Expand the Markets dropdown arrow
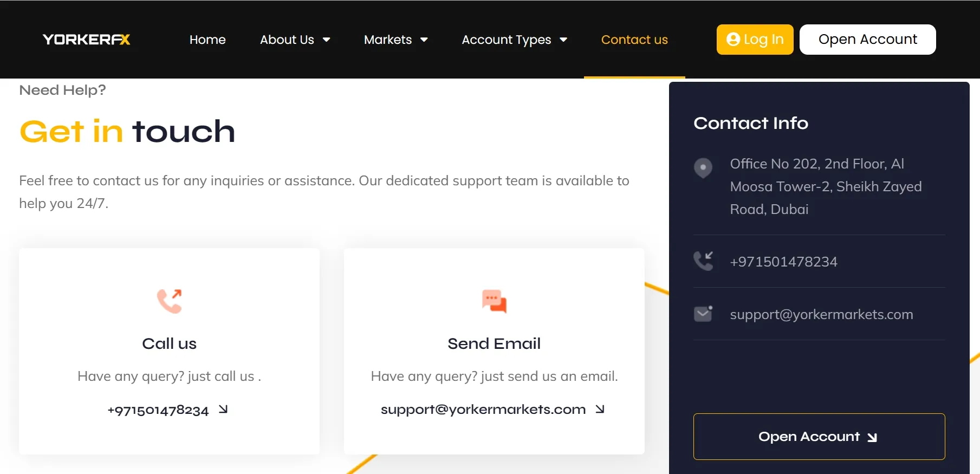Image resolution: width=980 pixels, height=474 pixels. coord(424,40)
